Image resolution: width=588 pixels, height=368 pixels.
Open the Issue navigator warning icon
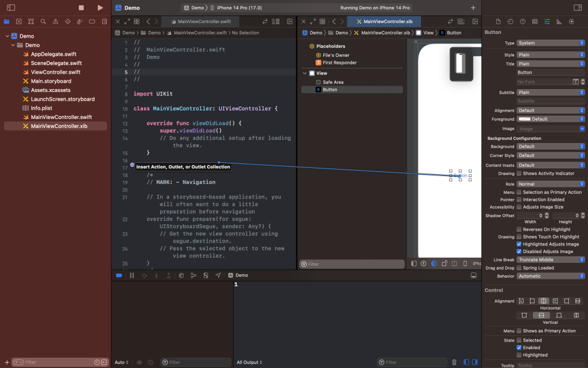(x=55, y=21)
